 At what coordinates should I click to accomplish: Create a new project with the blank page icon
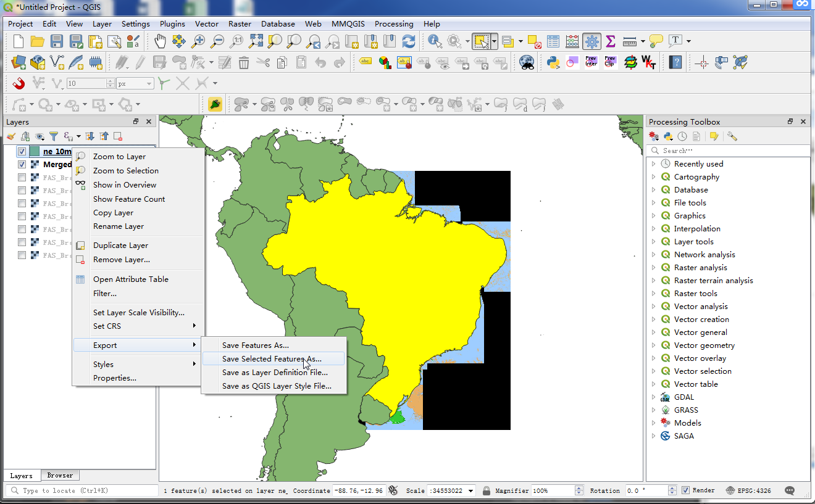[x=19, y=41]
